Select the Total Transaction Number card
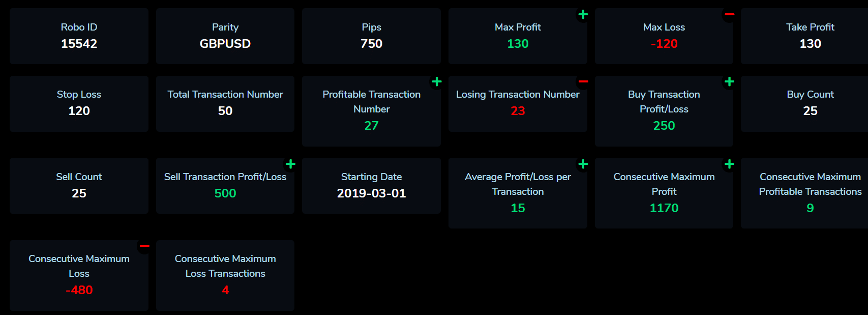Viewport: 868px width, 315px height. pos(225,104)
